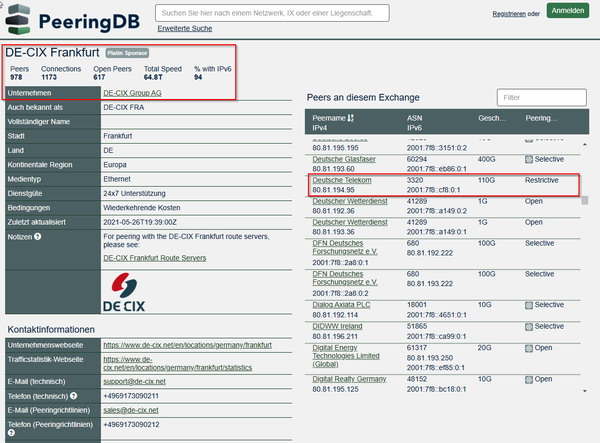Open Digital Realty Germany peer link
The height and width of the screenshot is (443, 600).
349,379
